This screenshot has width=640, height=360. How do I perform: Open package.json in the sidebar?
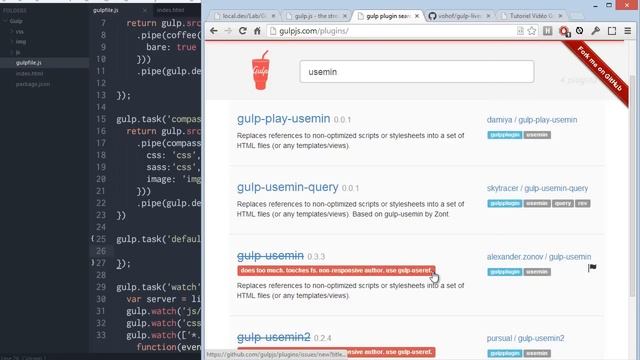click(x=33, y=84)
